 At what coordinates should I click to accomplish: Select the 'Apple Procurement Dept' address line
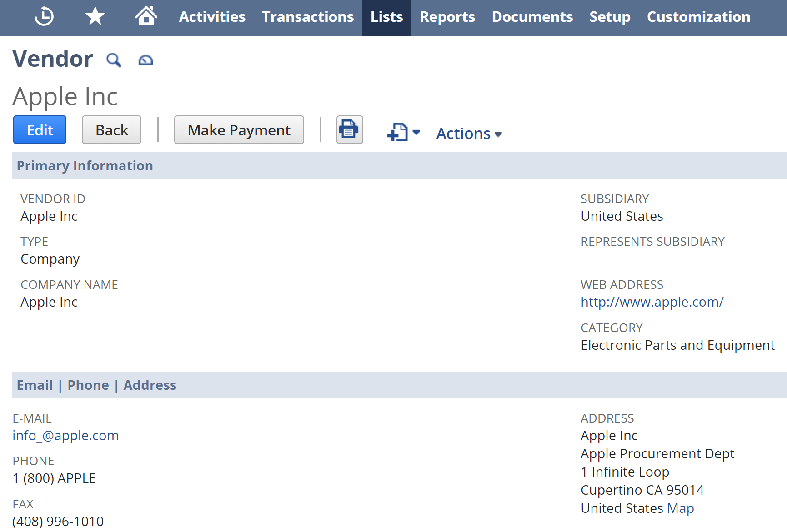tap(657, 453)
